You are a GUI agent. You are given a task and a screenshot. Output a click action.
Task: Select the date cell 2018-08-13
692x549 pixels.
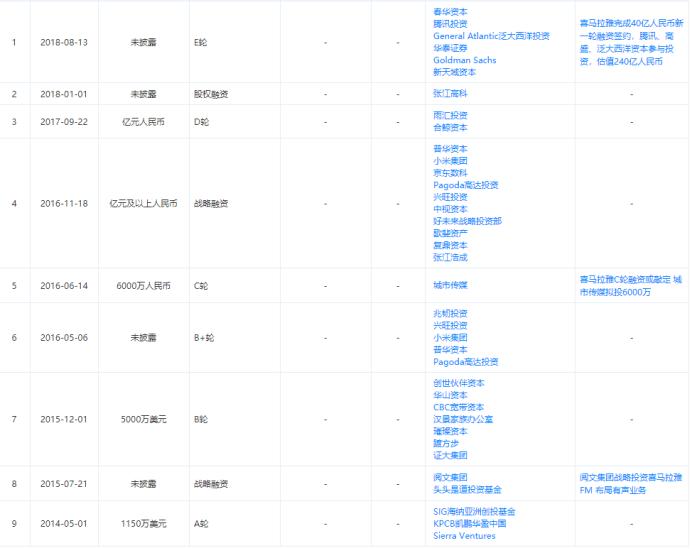(64, 42)
